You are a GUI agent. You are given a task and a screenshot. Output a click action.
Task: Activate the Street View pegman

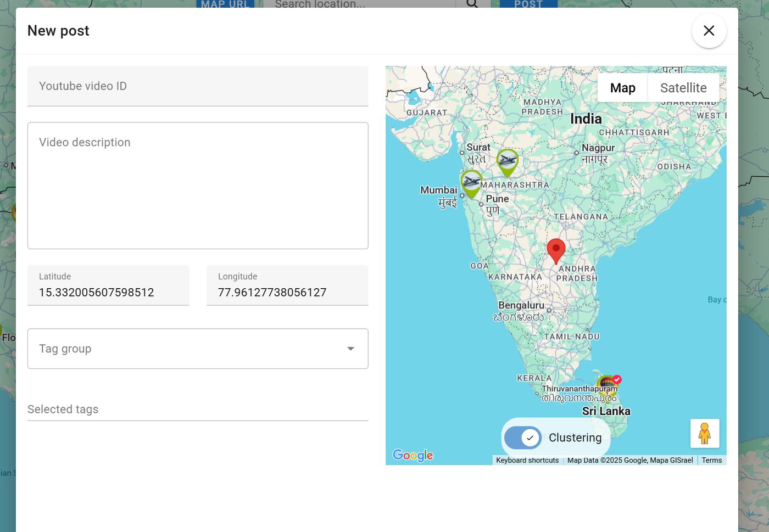pos(705,434)
